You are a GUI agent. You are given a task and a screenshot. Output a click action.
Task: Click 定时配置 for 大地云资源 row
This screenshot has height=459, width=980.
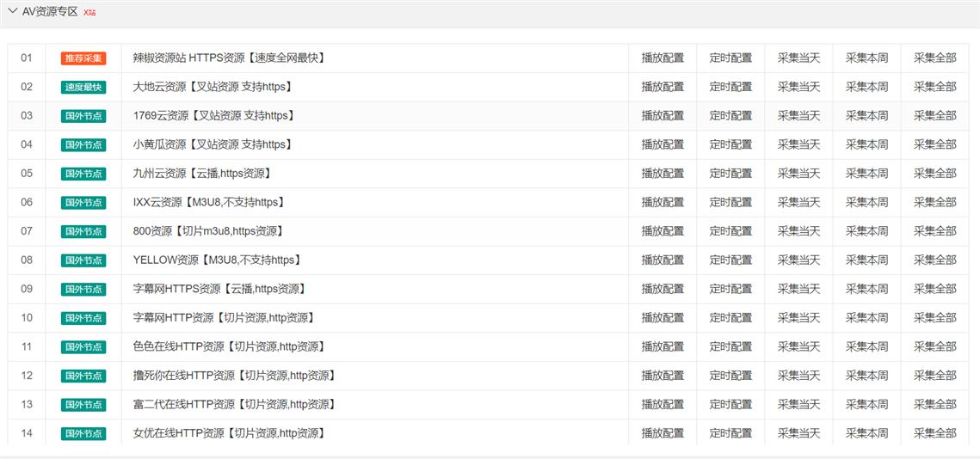pyautogui.click(x=730, y=87)
